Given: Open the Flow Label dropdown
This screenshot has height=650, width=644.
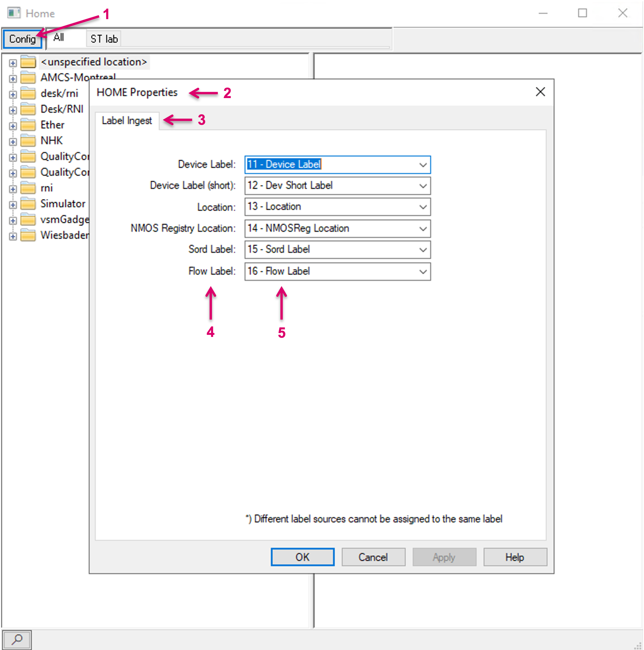Looking at the screenshot, I should coord(423,271).
